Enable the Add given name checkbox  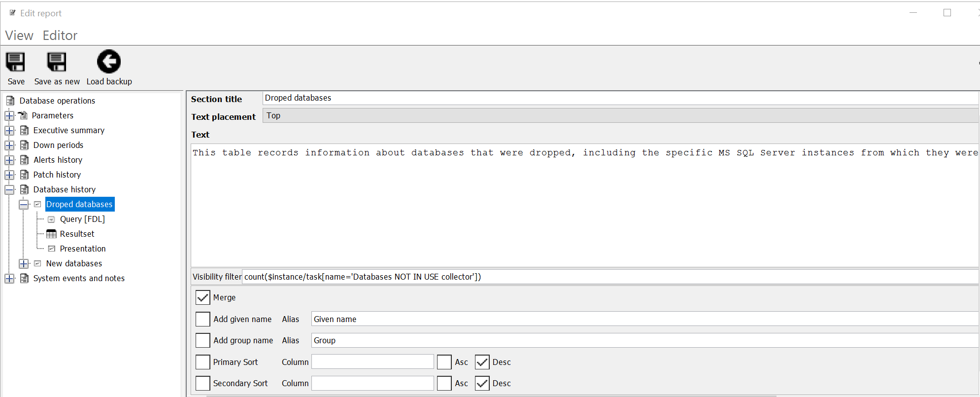pyautogui.click(x=203, y=319)
